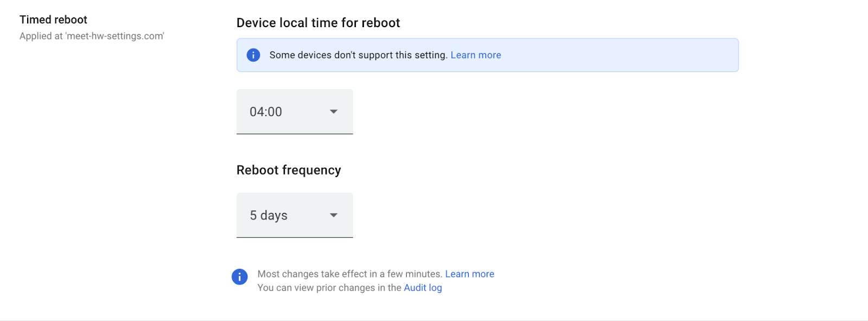
Task: Click the arrow icon next to 04:00
Action: tap(334, 111)
